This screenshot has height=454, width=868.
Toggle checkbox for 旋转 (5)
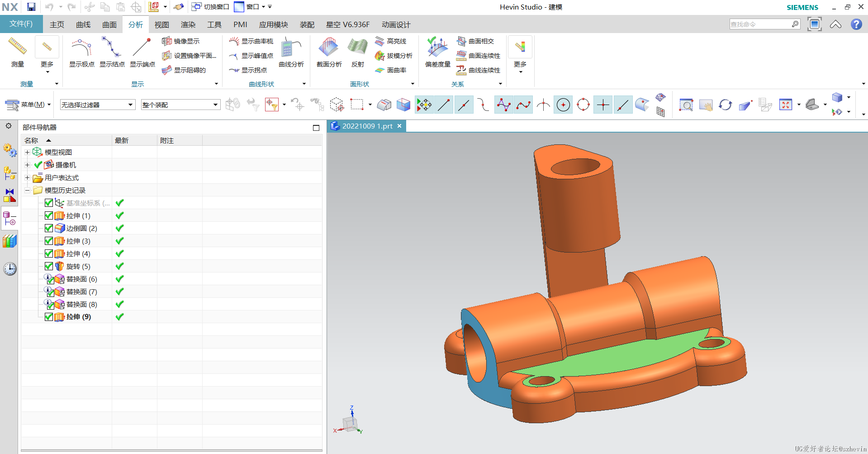coord(49,266)
